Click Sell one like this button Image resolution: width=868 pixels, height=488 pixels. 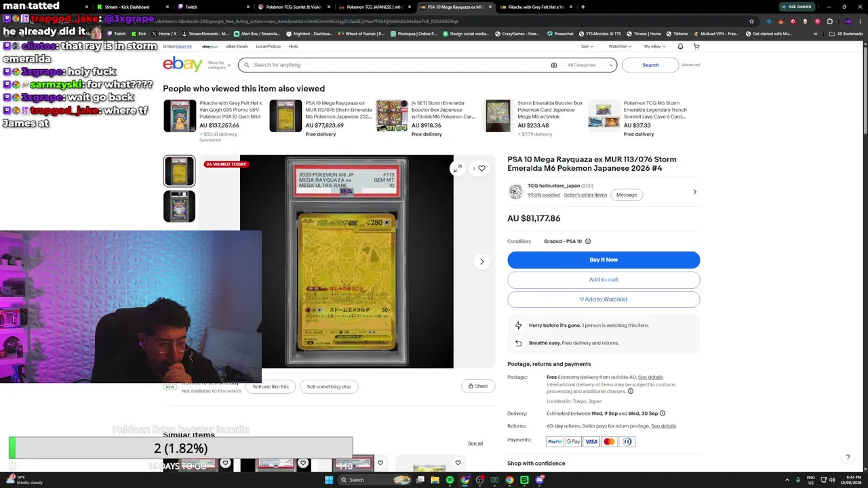[271, 386]
